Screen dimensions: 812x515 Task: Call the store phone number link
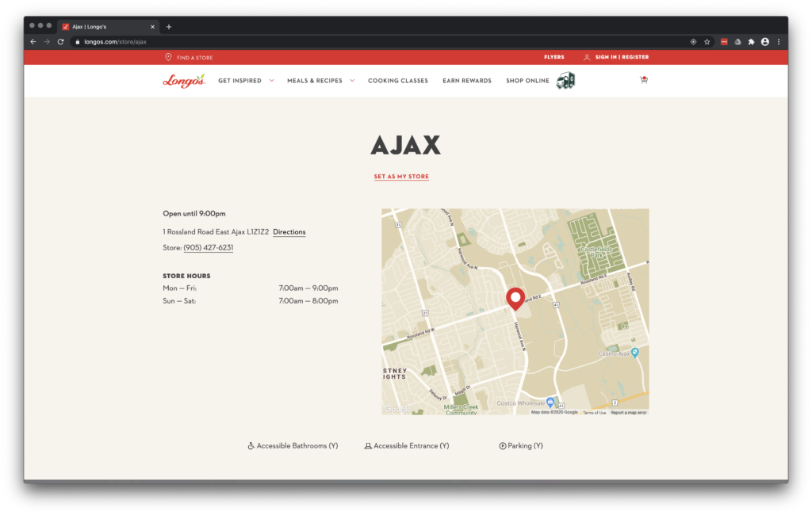tap(208, 248)
